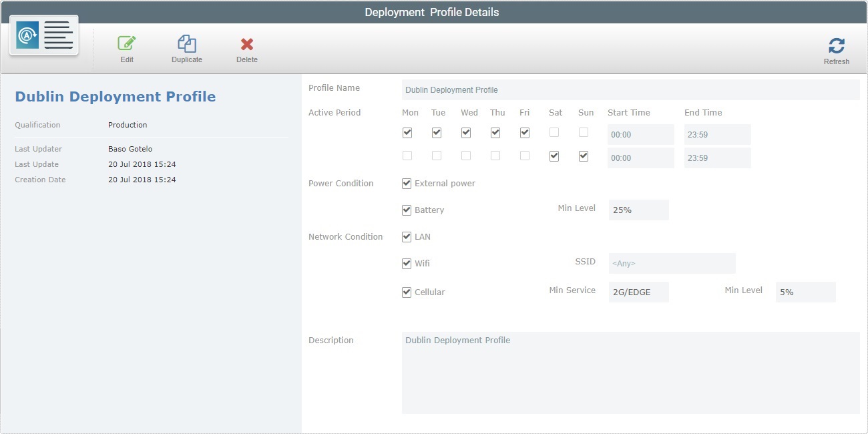The height and width of the screenshot is (434, 868).
Task: Uncheck Sun in the second active period row
Action: point(583,156)
